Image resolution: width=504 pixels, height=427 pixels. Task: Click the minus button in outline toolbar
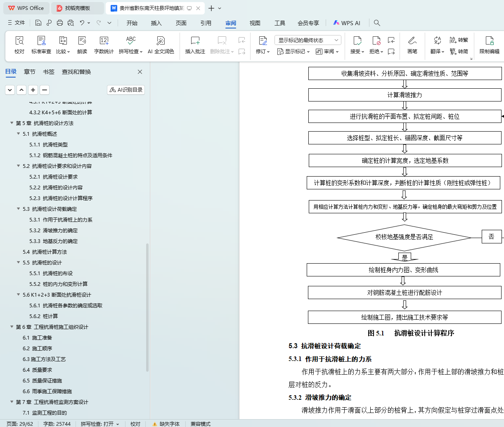point(45,90)
